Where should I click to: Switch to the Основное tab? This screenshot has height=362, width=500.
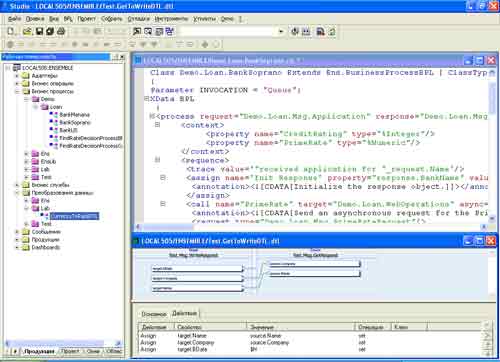pos(154,314)
